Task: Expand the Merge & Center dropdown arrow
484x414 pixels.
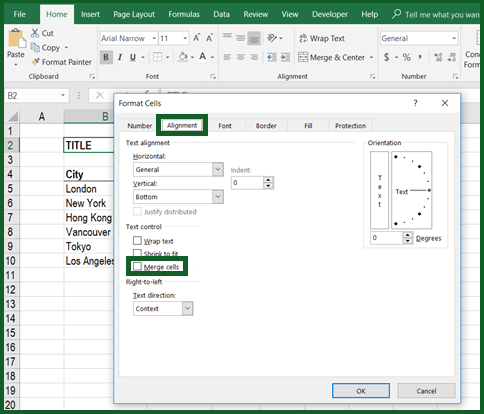Action: point(371,57)
